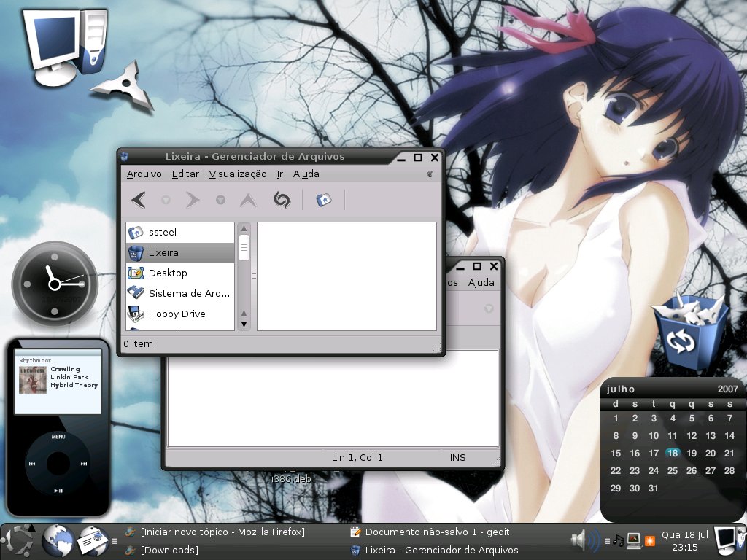Click the Lin 1, Col 1 status text
Screen dimensions: 747x560
click(x=357, y=458)
